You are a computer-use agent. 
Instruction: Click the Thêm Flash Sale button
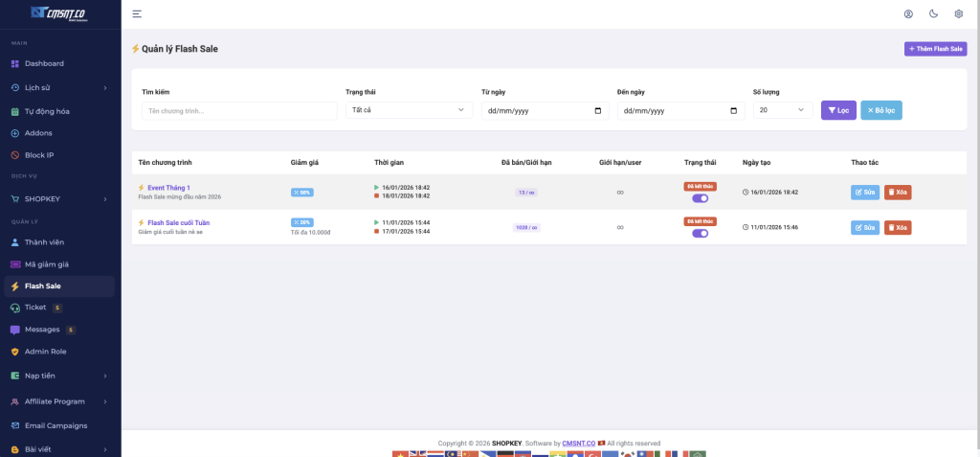pyautogui.click(x=935, y=49)
